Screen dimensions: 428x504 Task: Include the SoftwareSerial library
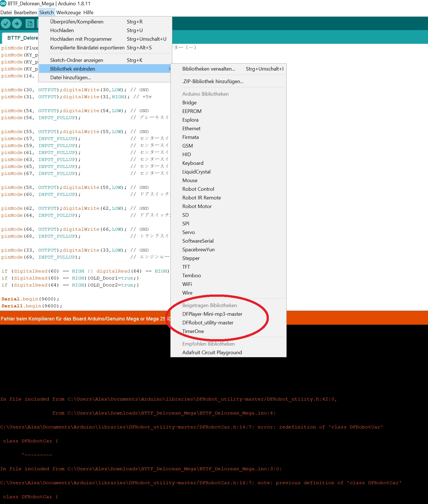tap(228, 241)
